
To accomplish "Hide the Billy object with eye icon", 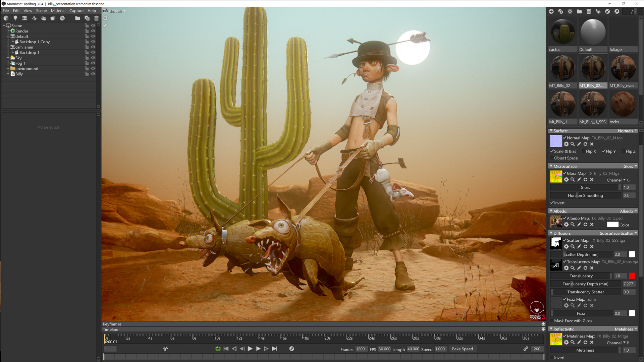I will pyautogui.click(x=93, y=74).
